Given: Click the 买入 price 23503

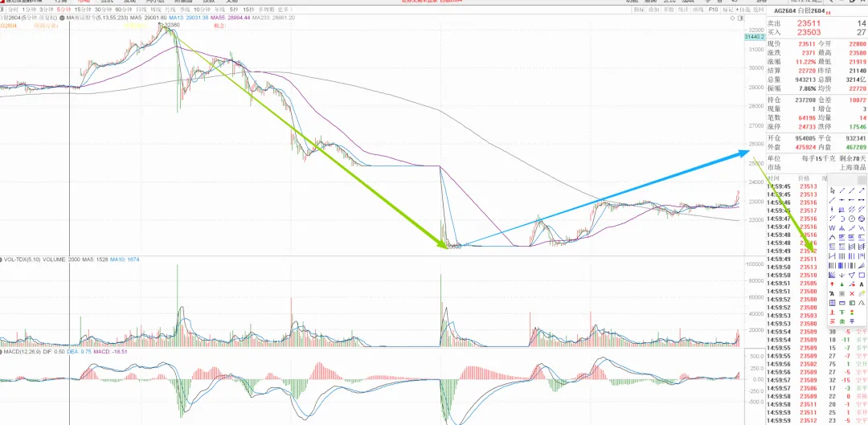Looking at the screenshot, I should tap(809, 33).
